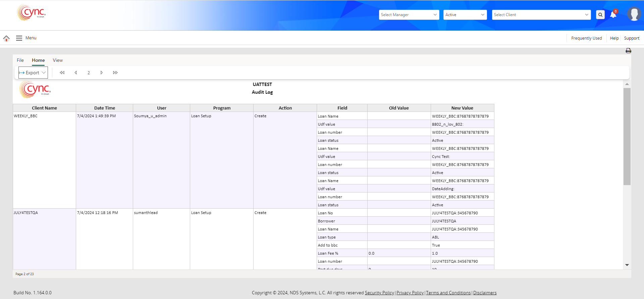Open the user profile avatar

tap(634, 14)
